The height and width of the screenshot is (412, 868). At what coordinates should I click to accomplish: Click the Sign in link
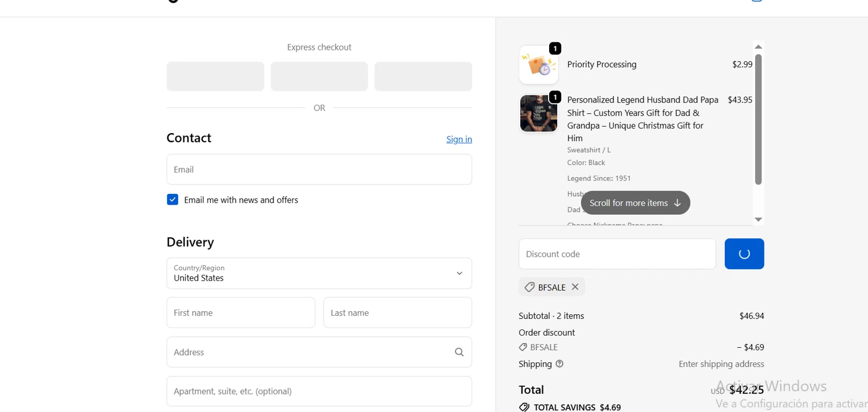pos(459,139)
